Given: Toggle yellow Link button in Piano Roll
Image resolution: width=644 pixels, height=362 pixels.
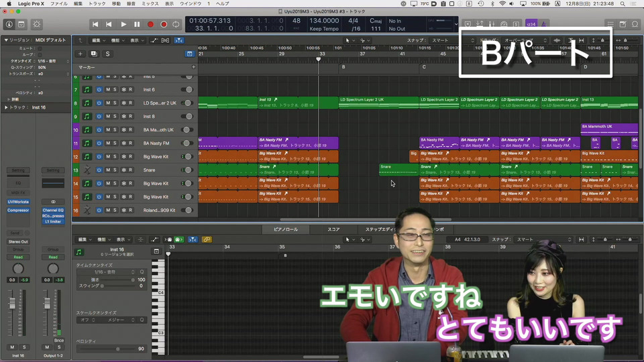Looking at the screenshot, I should (x=207, y=239).
